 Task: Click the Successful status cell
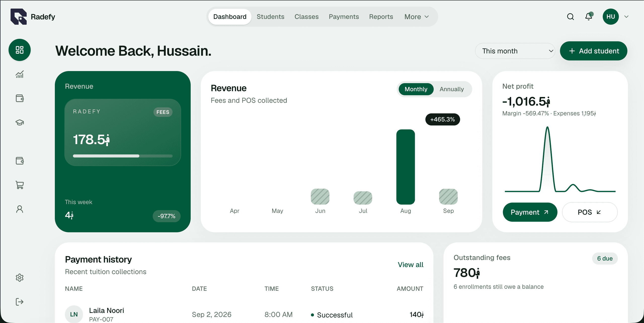click(x=332, y=315)
